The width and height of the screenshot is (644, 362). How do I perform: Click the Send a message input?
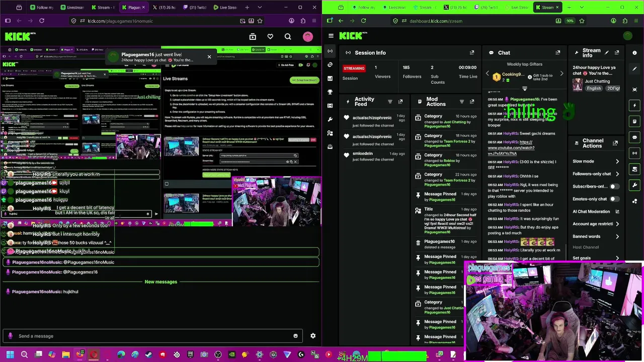[x=153, y=336]
